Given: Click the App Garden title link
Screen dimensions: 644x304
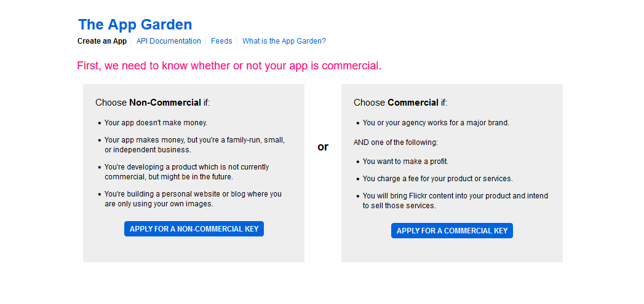Looking at the screenshot, I should (135, 25).
